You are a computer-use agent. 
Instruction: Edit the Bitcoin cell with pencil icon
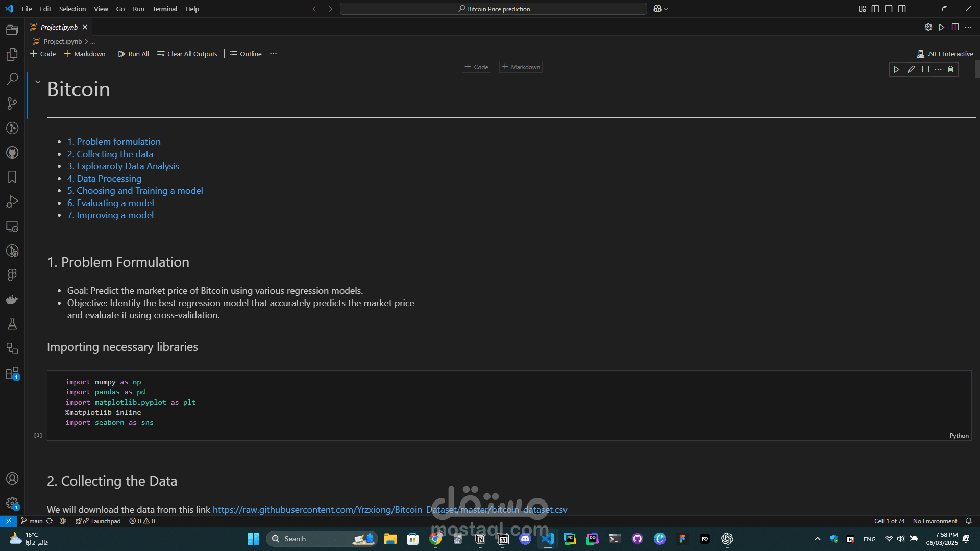coord(911,69)
